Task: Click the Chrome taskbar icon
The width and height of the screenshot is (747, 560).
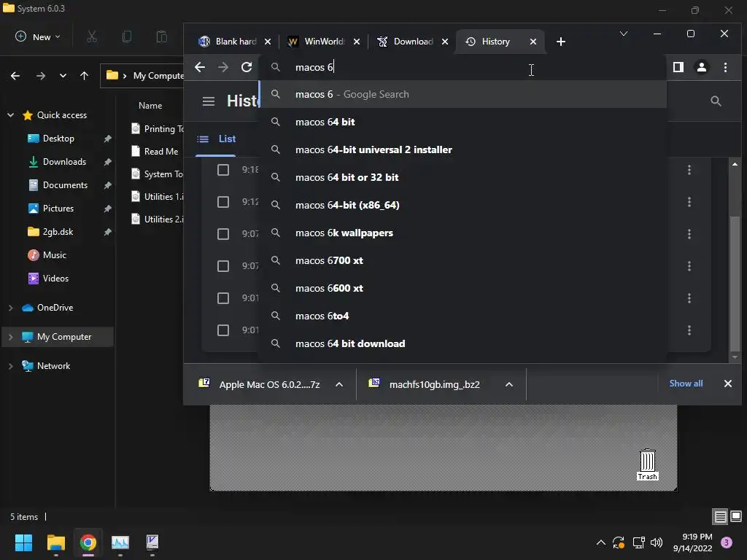Action: pyautogui.click(x=88, y=542)
